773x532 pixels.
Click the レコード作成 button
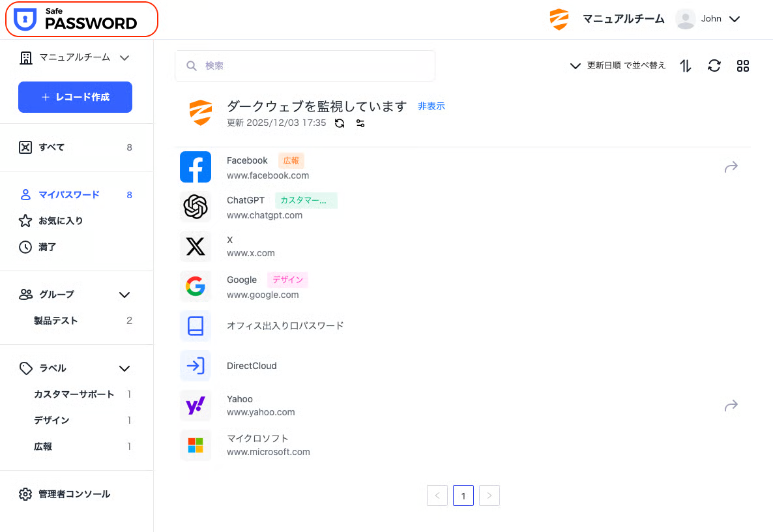[x=75, y=97]
